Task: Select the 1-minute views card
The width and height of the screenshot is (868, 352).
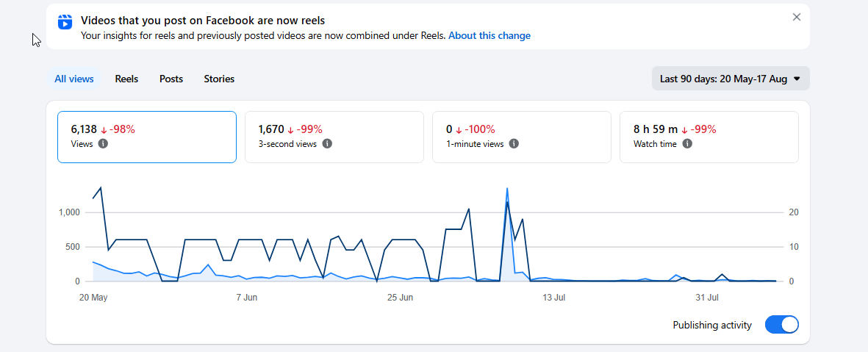Action: 522,137
